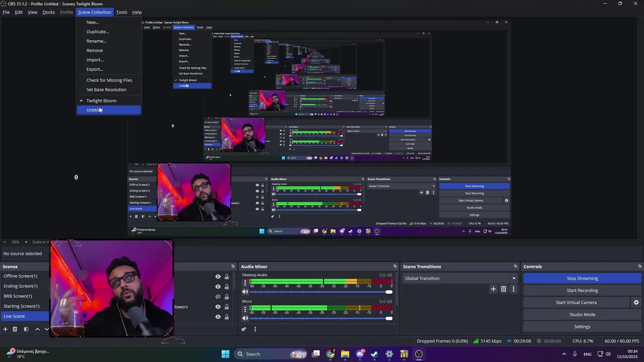The height and width of the screenshot is (362, 644).
Task: Show hidden tray icons chevron
Action: [565, 354]
